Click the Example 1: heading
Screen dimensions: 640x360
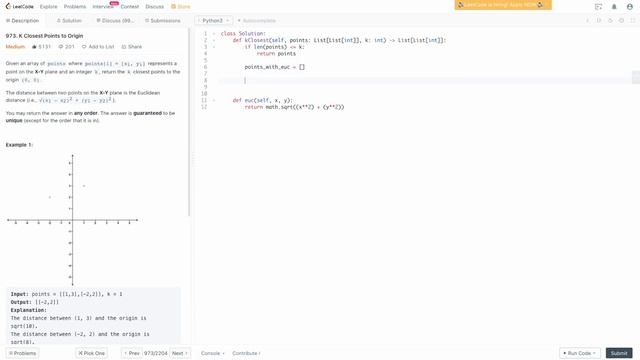19,145
